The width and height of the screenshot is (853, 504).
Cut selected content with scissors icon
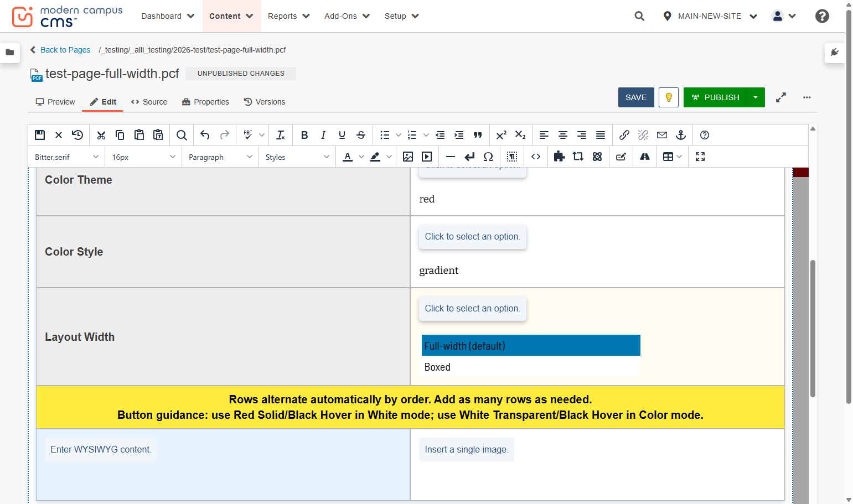click(x=101, y=135)
